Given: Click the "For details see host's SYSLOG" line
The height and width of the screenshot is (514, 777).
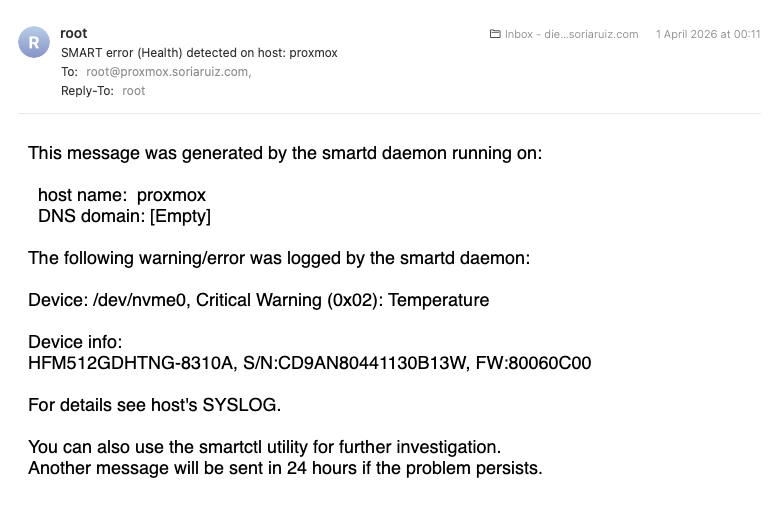Looking at the screenshot, I should tap(155, 405).
